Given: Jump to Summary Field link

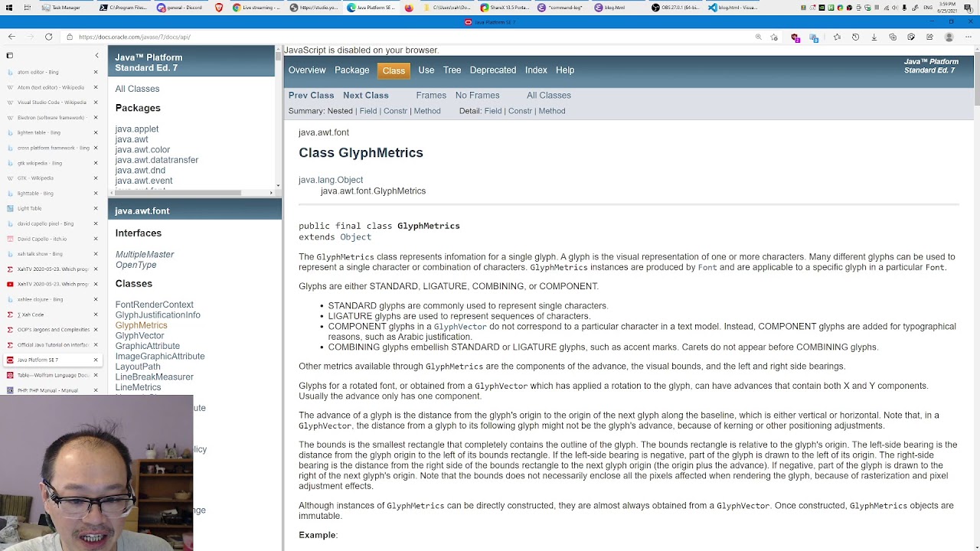Looking at the screenshot, I should point(368,111).
